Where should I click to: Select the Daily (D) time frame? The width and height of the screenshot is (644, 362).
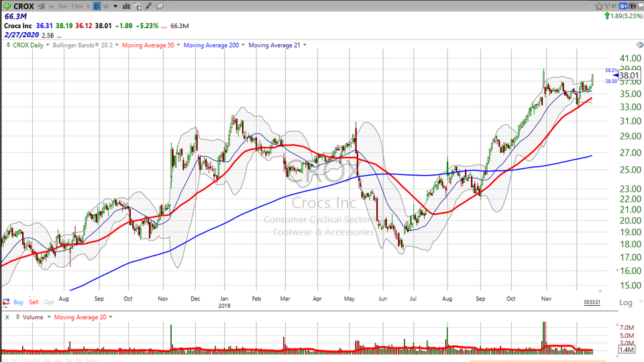click(97, 6)
